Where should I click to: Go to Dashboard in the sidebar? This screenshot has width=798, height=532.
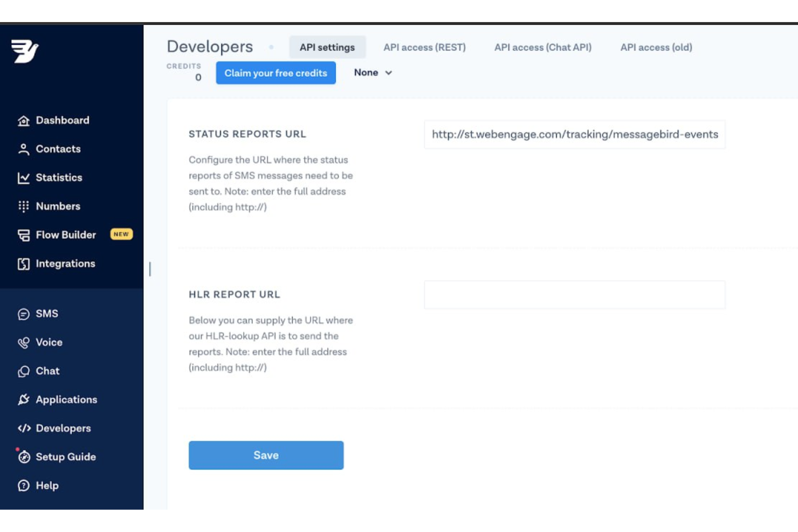pyautogui.click(x=63, y=120)
